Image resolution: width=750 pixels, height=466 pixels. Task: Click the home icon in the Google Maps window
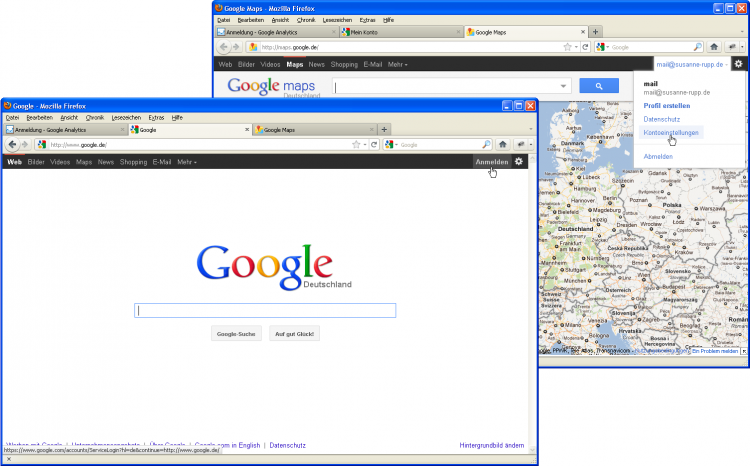[714, 47]
